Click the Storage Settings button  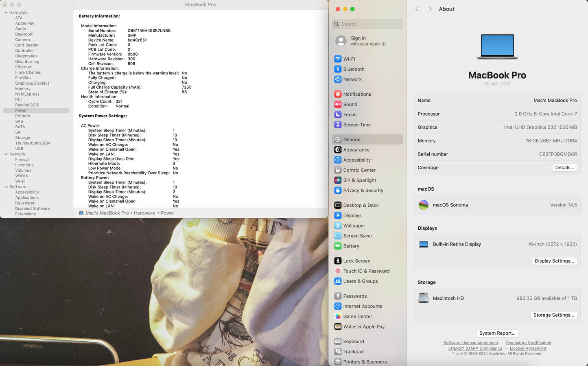pos(553,315)
